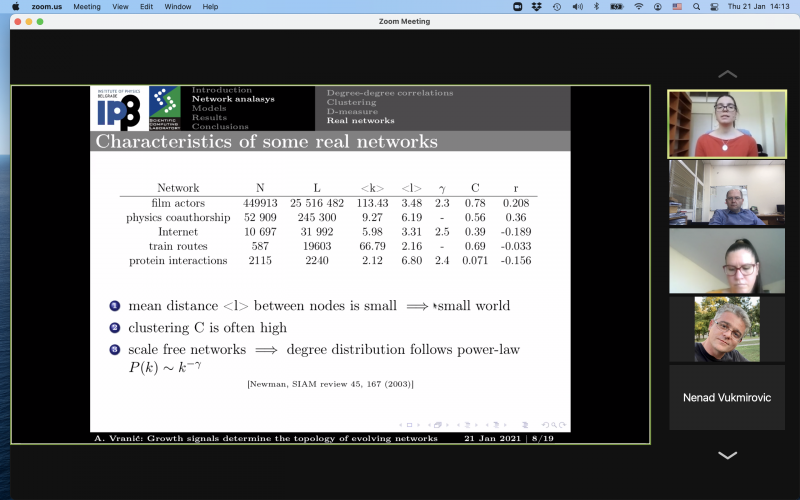Show previous participants with the up chevron

727,74
